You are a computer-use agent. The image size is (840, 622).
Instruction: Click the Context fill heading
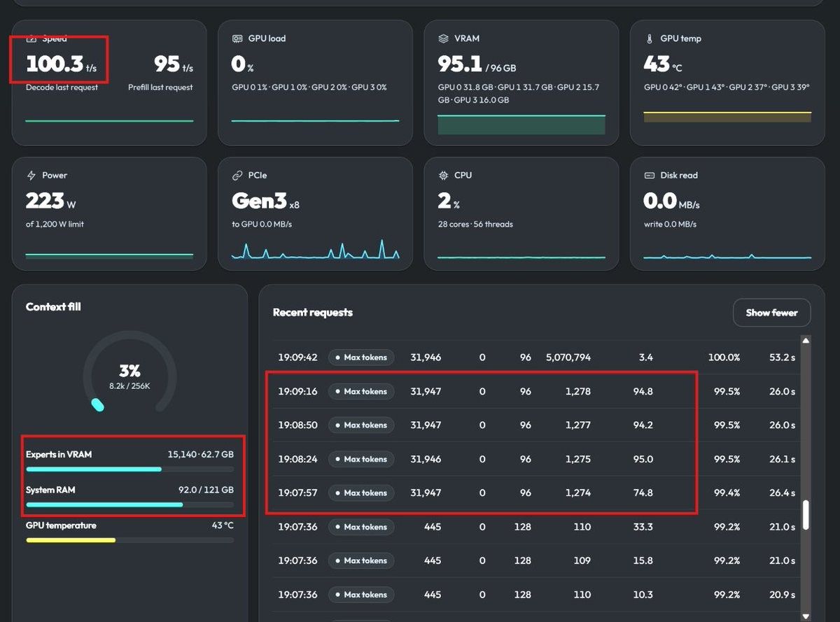tap(53, 306)
